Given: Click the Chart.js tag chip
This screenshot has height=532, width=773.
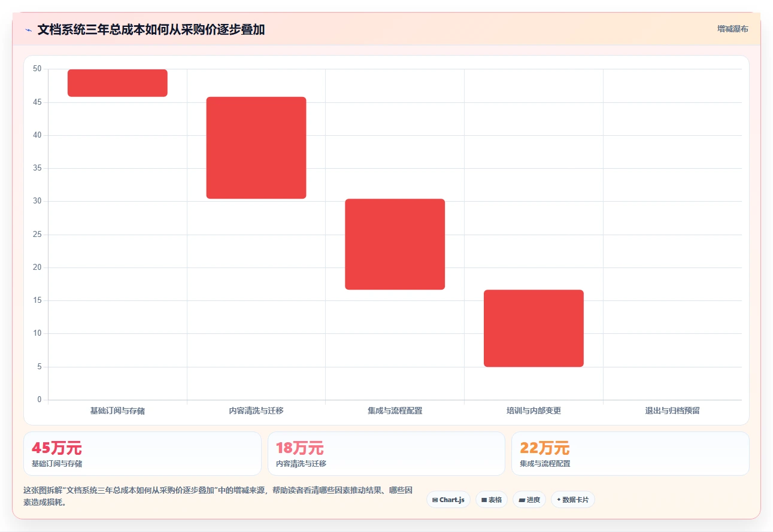Looking at the screenshot, I should pyautogui.click(x=448, y=500).
